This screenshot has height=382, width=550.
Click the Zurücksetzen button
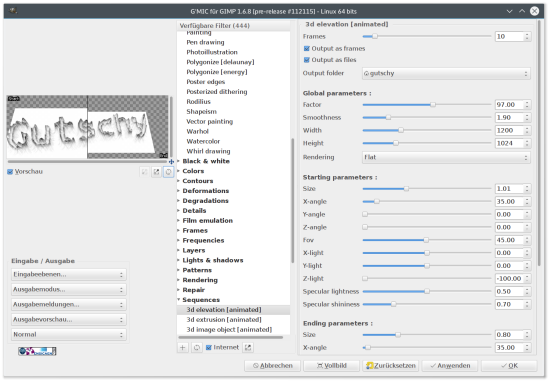[391, 366]
